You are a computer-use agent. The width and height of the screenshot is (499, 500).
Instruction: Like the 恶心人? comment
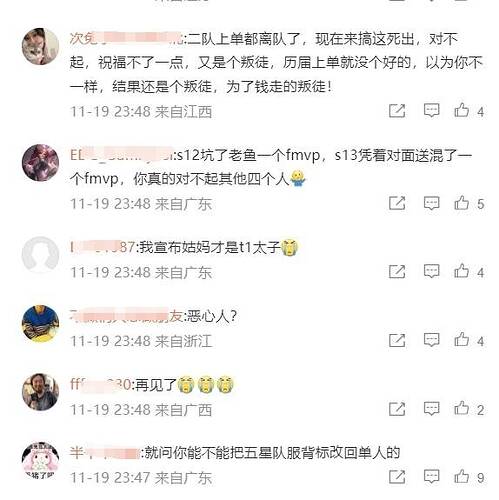tap(461, 340)
